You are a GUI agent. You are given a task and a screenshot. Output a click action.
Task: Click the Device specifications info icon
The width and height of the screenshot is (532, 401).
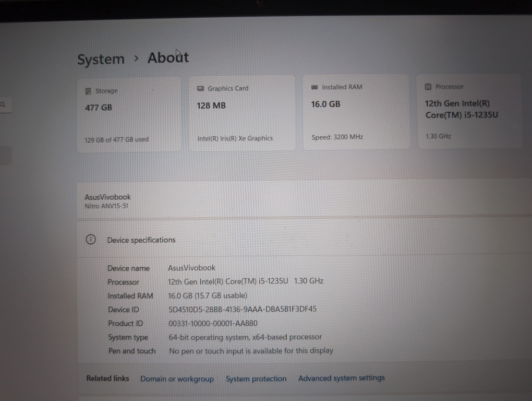click(91, 239)
